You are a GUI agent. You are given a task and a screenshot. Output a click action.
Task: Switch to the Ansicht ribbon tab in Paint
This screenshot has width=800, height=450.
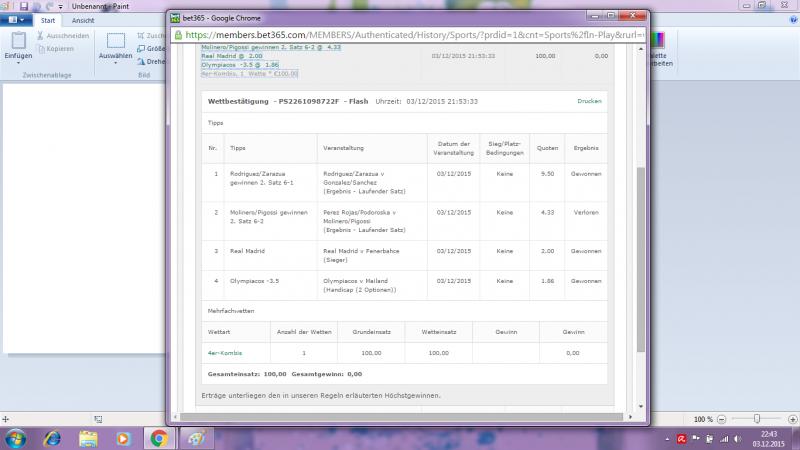(x=83, y=20)
